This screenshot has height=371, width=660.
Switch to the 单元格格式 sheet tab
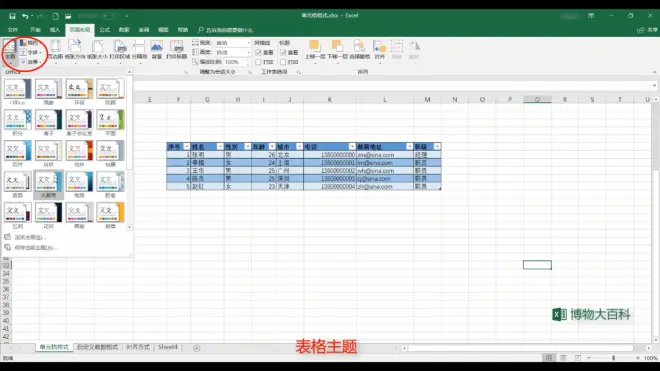coord(54,347)
